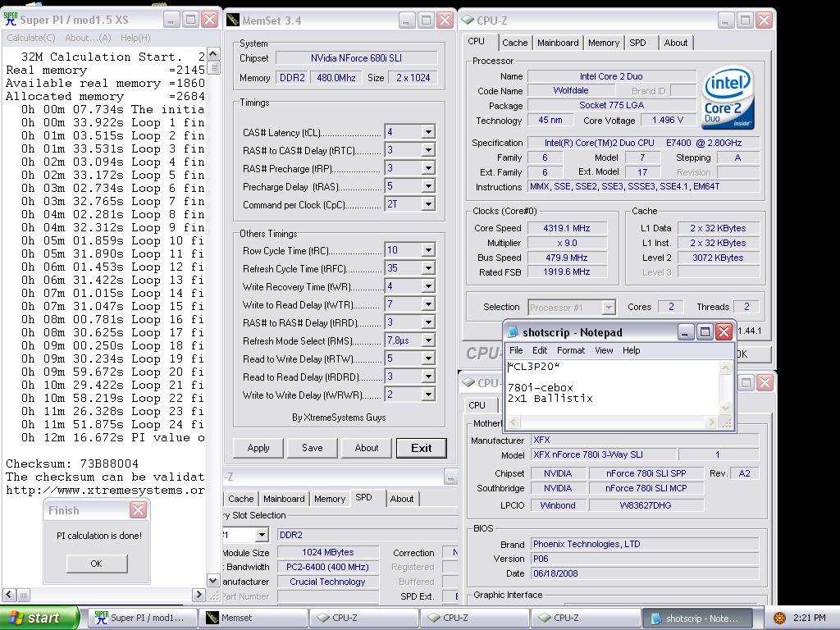This screenshot has height=630, width=840.
Task: Open the SPD memory slot selection dropdown
Action: (262, 535)
